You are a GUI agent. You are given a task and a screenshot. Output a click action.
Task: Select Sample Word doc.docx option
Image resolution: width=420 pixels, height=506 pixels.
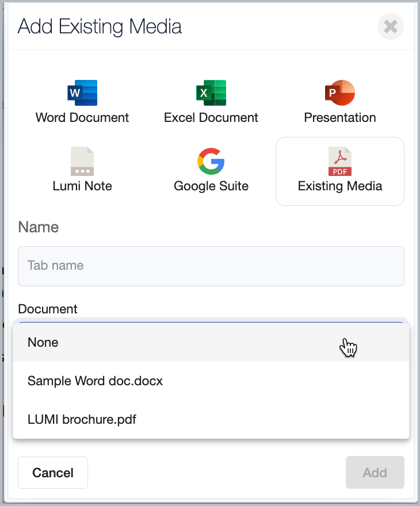point(211,381)
